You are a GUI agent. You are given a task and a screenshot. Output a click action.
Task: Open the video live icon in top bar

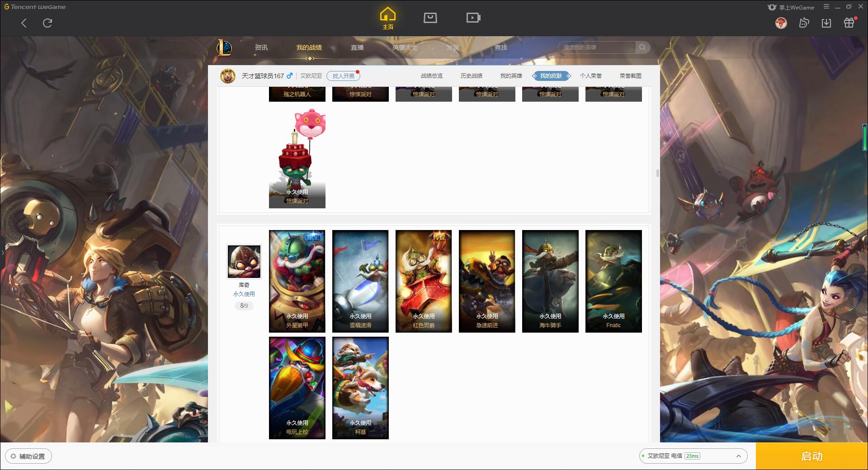tap(473, 18)
